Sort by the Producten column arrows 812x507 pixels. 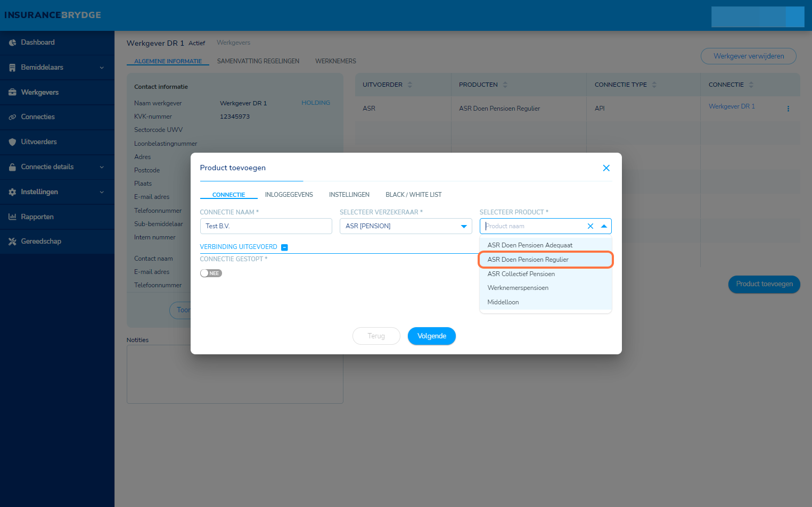click(505, 85)
